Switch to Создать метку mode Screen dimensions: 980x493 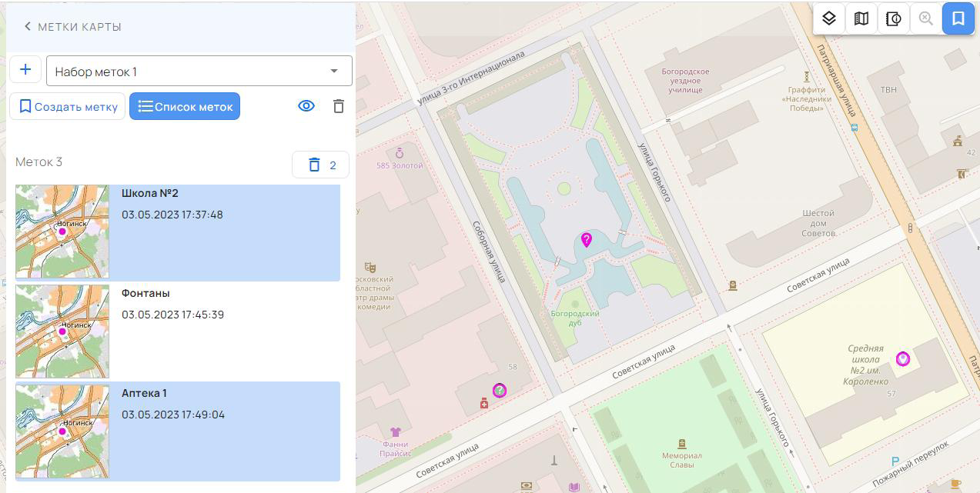[x=68, y=107]
